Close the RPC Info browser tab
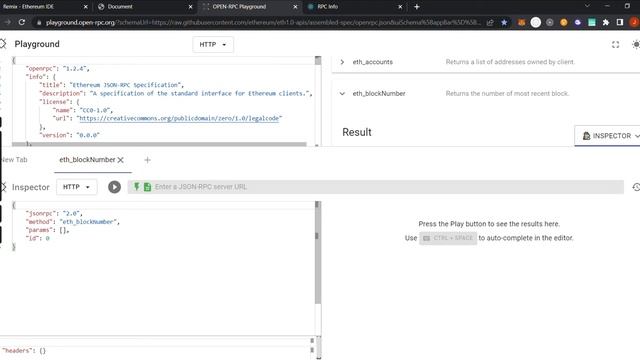The width and height of the screenshot is (640, 360). (400, 7)
